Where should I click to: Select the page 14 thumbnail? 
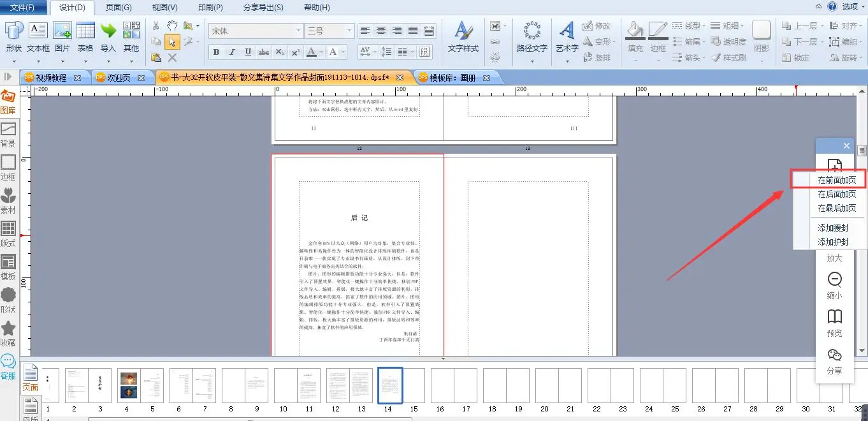coord(390,385)
